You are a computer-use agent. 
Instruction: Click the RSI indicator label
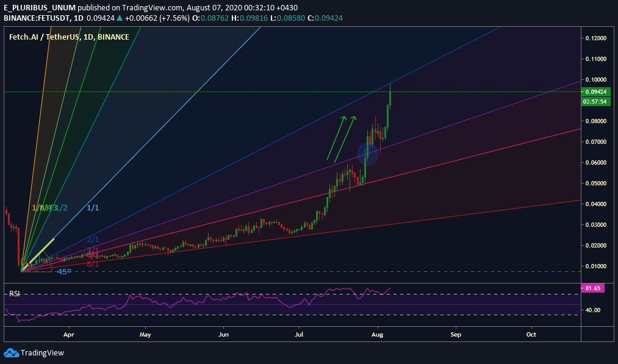(x=15, y=293)
